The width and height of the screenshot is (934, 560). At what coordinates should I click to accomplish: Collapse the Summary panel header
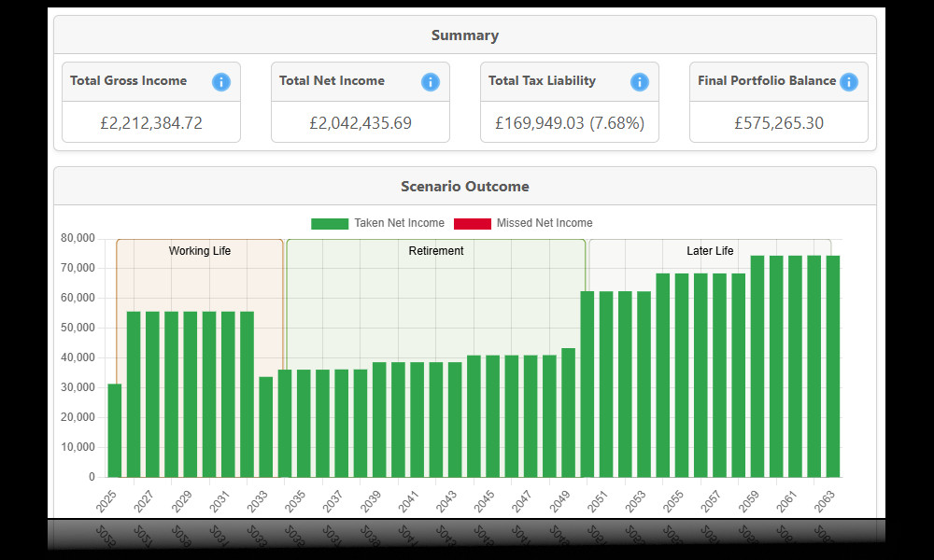click(x=466, y=35)
